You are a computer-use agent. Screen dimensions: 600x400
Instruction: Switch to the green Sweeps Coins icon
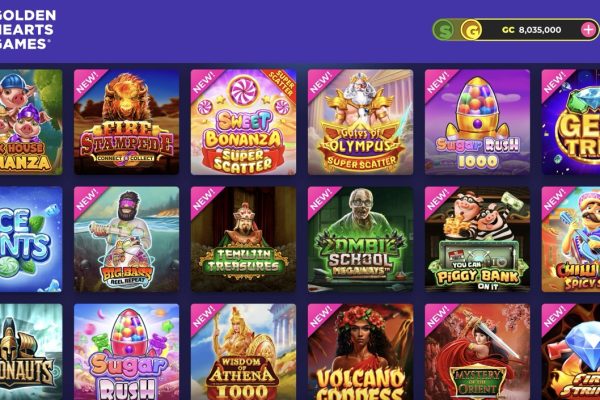(444, 30)
